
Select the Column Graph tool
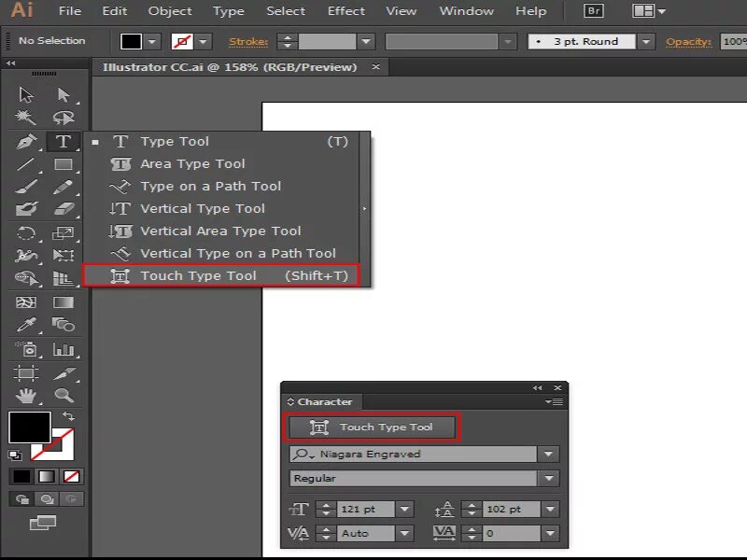[x=63, y=349]
